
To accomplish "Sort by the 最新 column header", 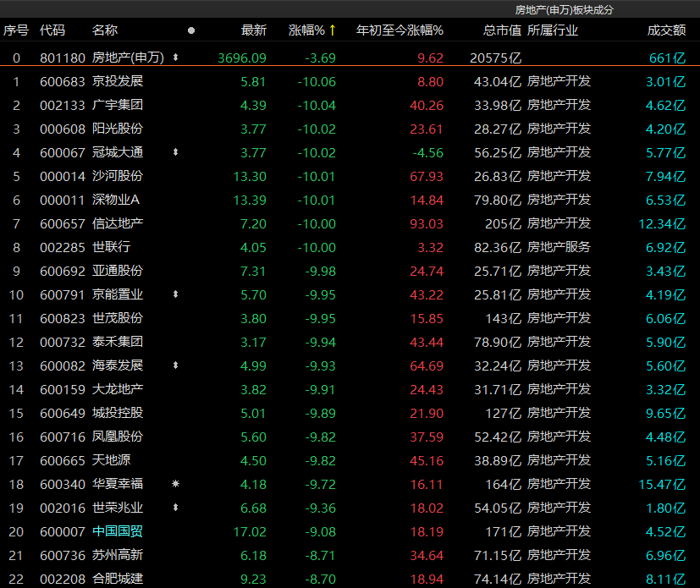I will 253,30.
